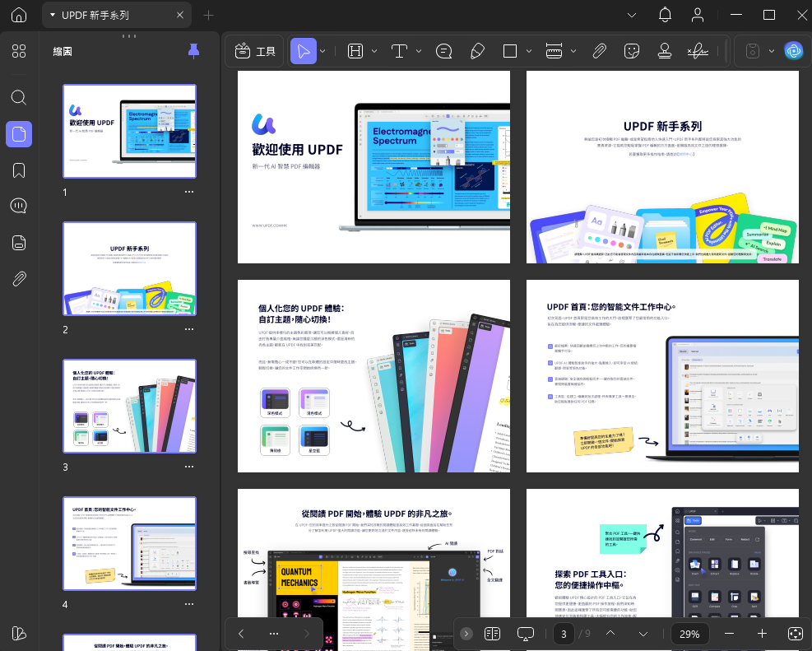The height and width of the screenshot is (651, 812).
Task: Open the UPDF AI assistant icon
Action: coord(794,51)
